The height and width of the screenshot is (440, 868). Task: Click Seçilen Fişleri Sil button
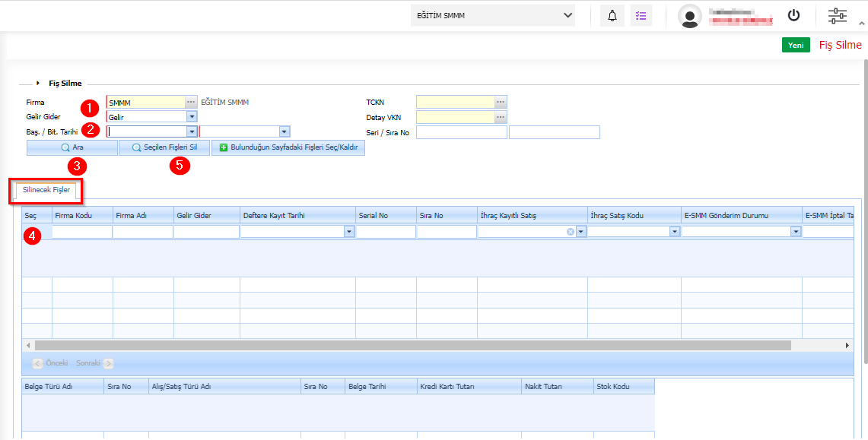coord(164,148)
